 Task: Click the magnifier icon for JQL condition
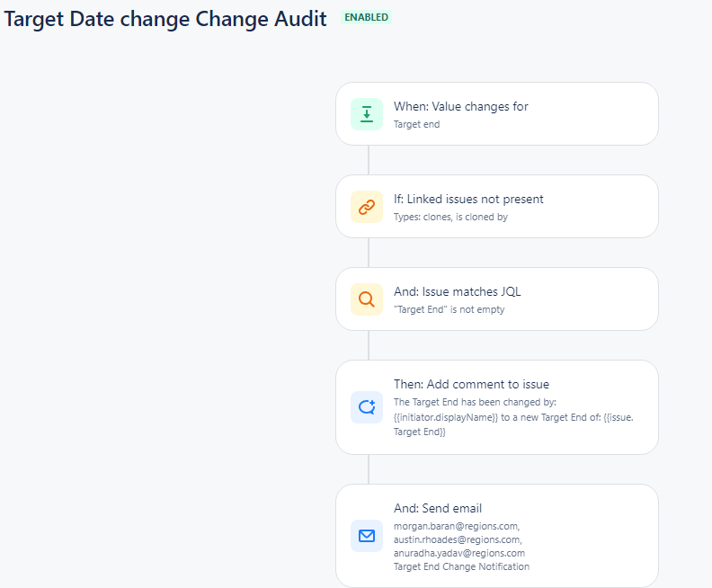(367, 299)
